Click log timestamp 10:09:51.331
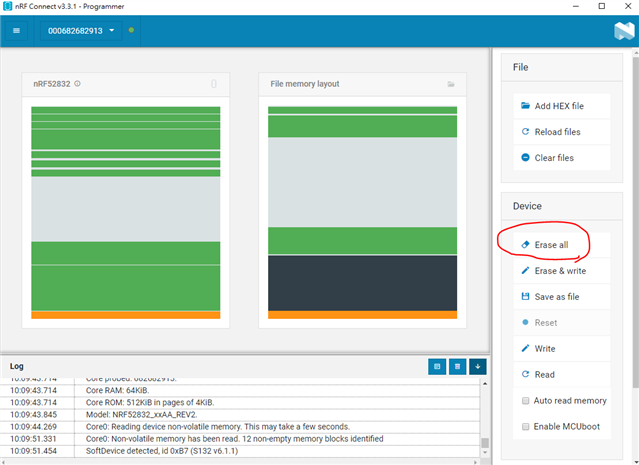Viewport: 639px width, 465px height. pyautogui.click(x=33, y=439)
